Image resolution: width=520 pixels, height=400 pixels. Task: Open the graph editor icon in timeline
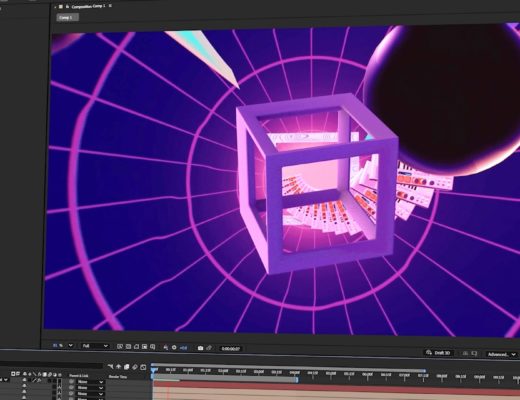pyautogui.click(x=143, y=367)
